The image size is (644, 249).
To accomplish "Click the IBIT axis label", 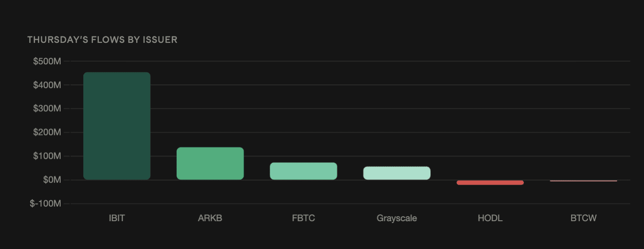I will (x=117, y=218).
